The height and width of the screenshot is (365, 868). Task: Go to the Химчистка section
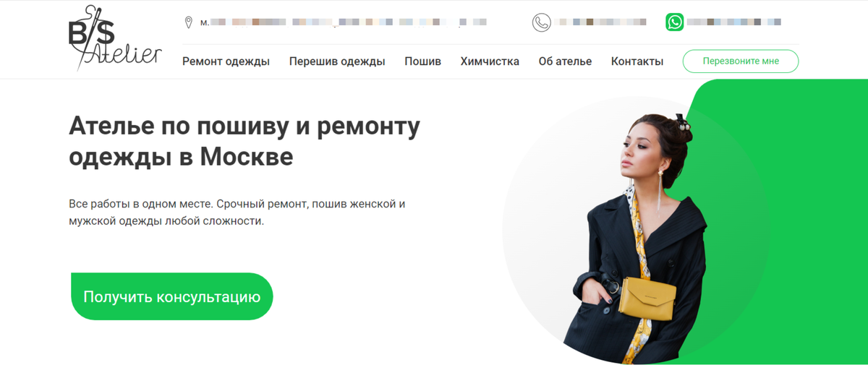[490, 61]
